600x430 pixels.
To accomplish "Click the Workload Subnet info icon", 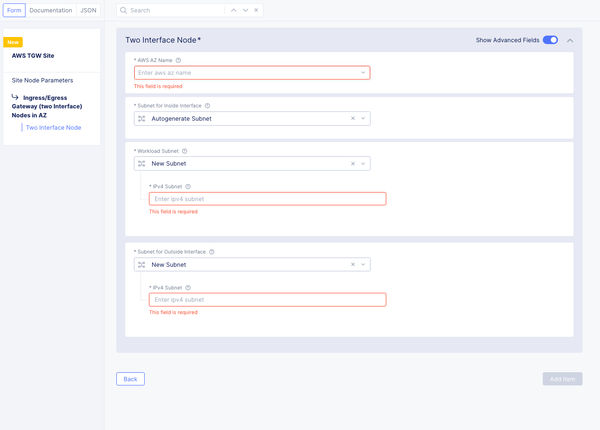I will [x=185, y=151].
